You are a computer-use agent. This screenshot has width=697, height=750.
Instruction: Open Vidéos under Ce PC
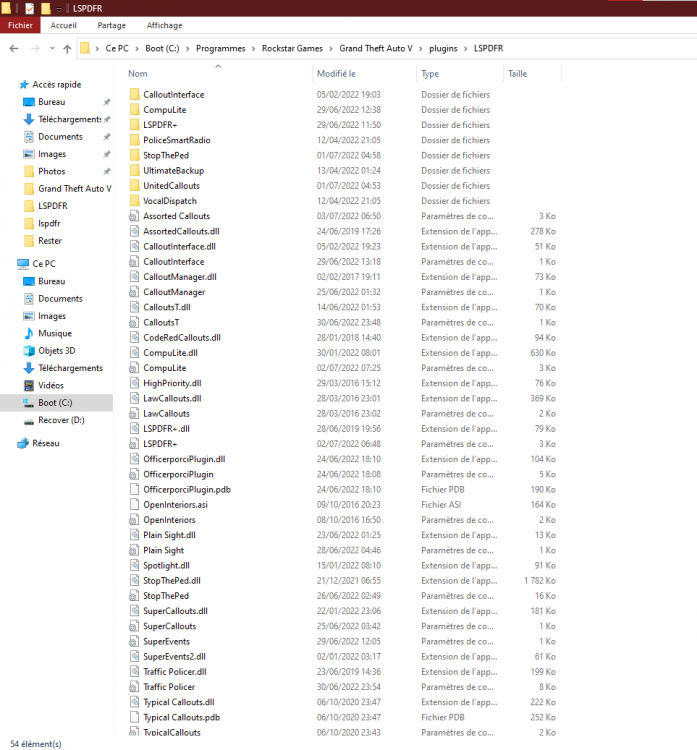point(51,386)
